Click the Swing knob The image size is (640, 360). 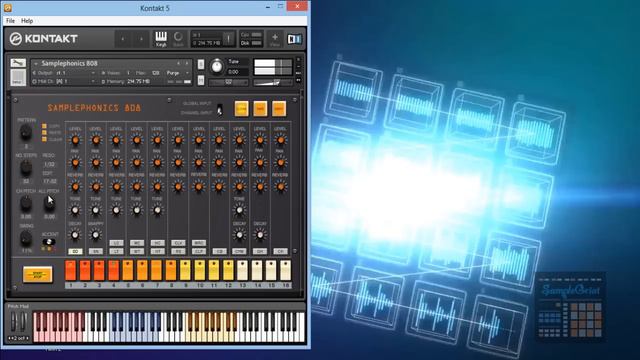[26, 238]
